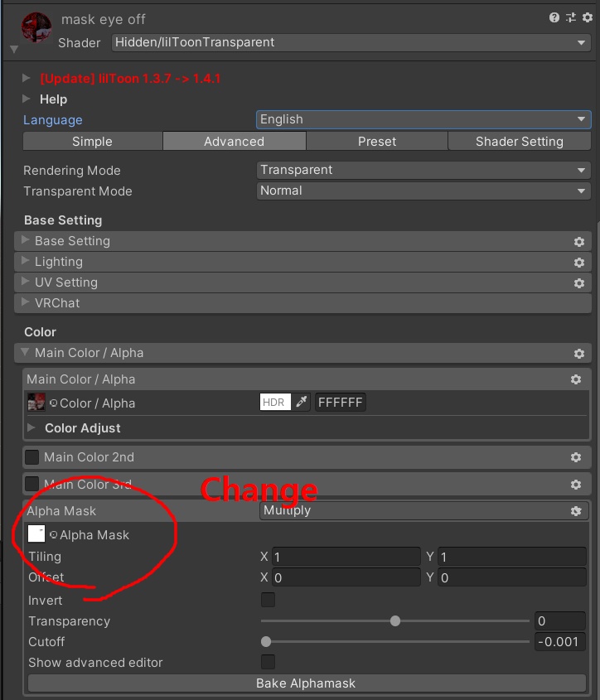Switch to the Simple tab
This screenshot has width=600, height=700.
(93, 141)
